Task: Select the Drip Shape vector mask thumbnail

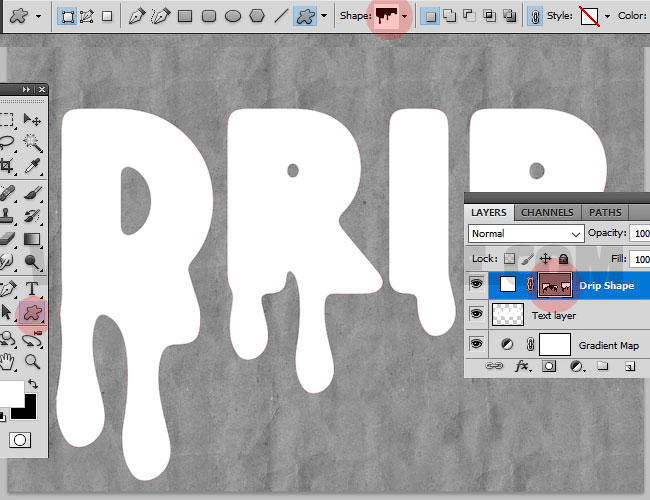Action: point(555,285)
